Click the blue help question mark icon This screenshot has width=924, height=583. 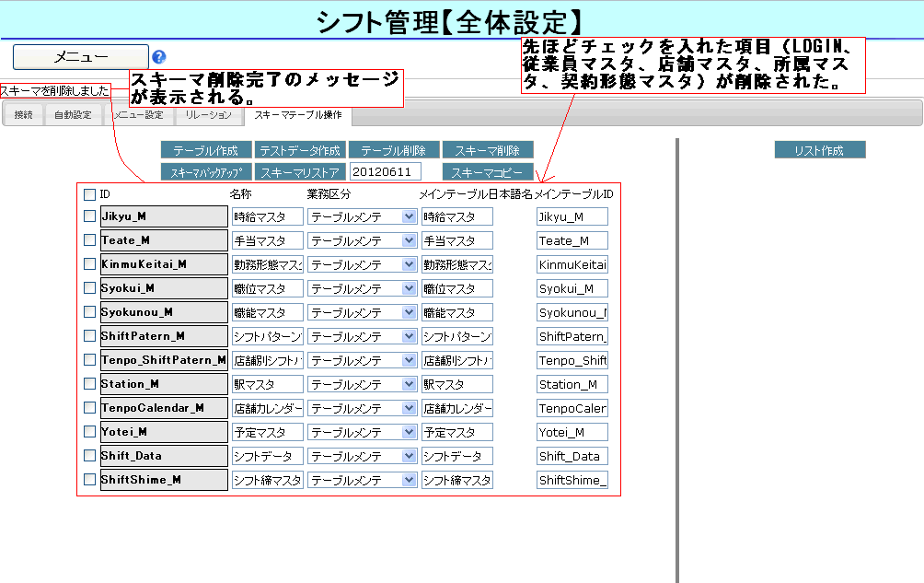(x=159, y=57)
